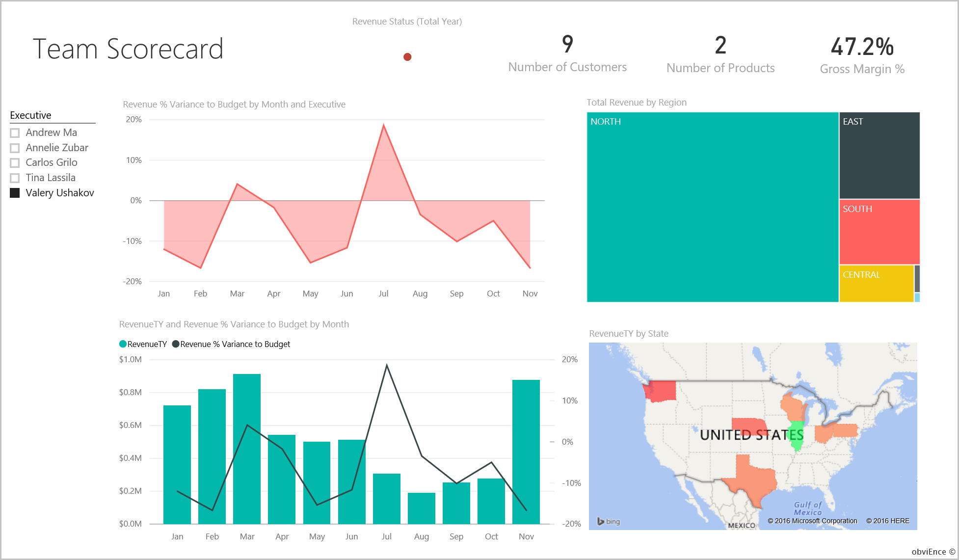Select the Jul revenue bar
The image size is (959, 560).
click(387, 499)
